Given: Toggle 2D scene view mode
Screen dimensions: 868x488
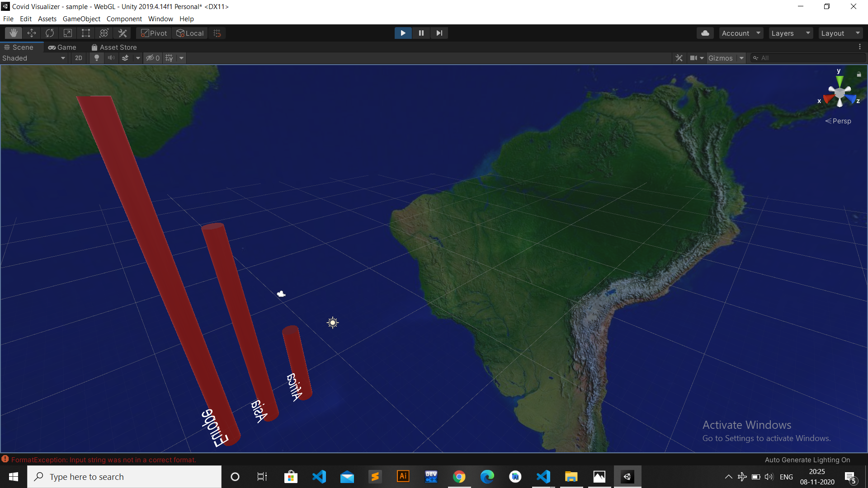Looking at the screenshot, I should point(79,58).
